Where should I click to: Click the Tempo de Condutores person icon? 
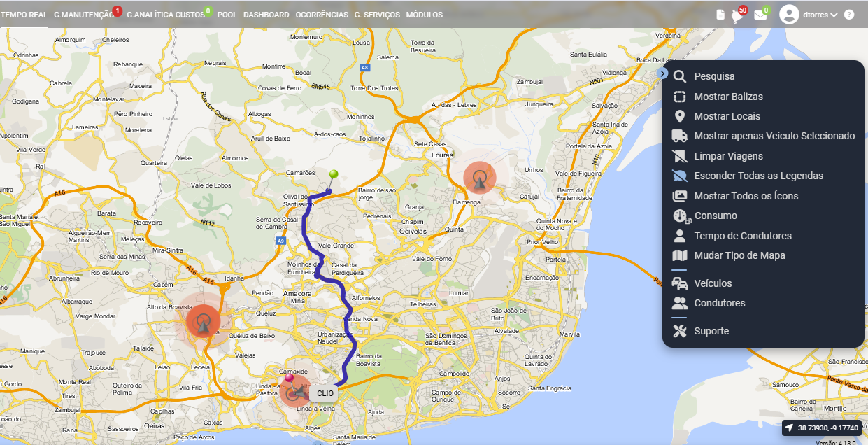click(x=679, y=236)
